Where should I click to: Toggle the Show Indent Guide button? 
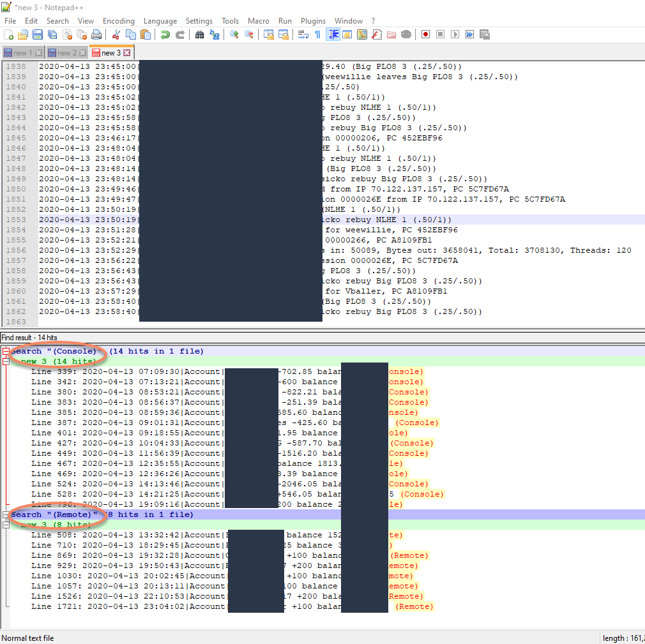[333, 34]
